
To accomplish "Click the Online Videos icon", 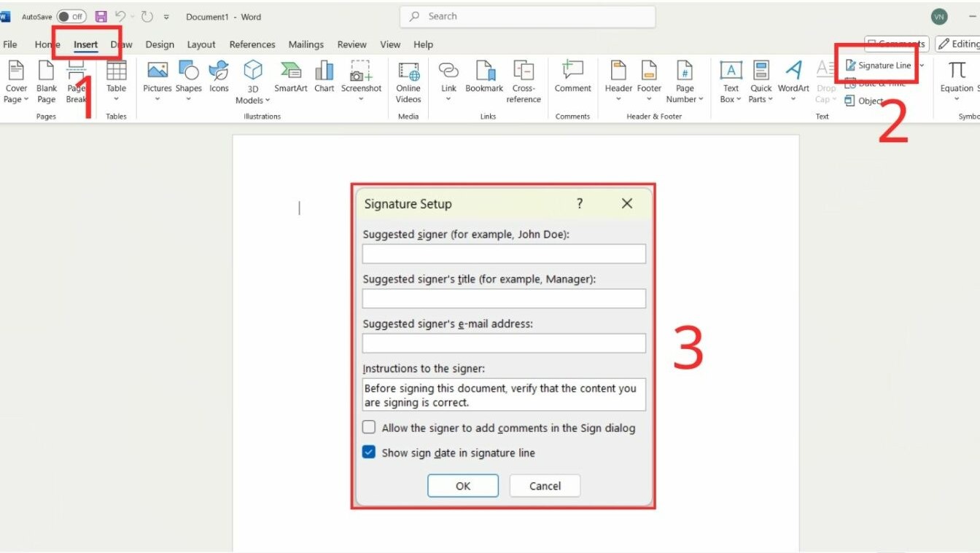I will [x=408, y=82].
